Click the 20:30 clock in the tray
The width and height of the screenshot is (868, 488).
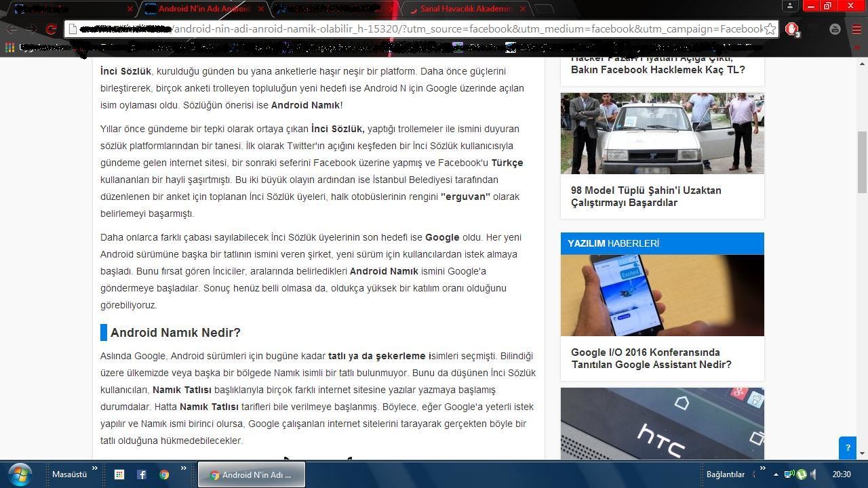point(842,474)
